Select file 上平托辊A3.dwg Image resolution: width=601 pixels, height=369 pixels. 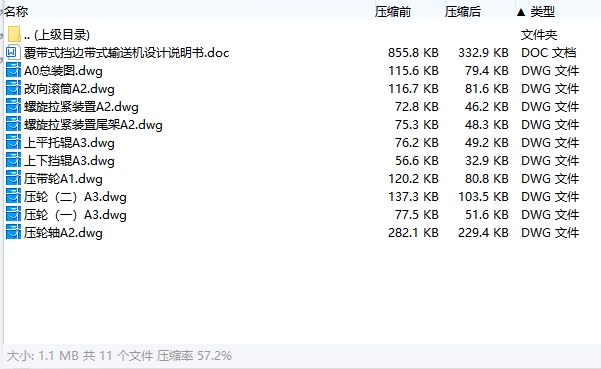69,143
